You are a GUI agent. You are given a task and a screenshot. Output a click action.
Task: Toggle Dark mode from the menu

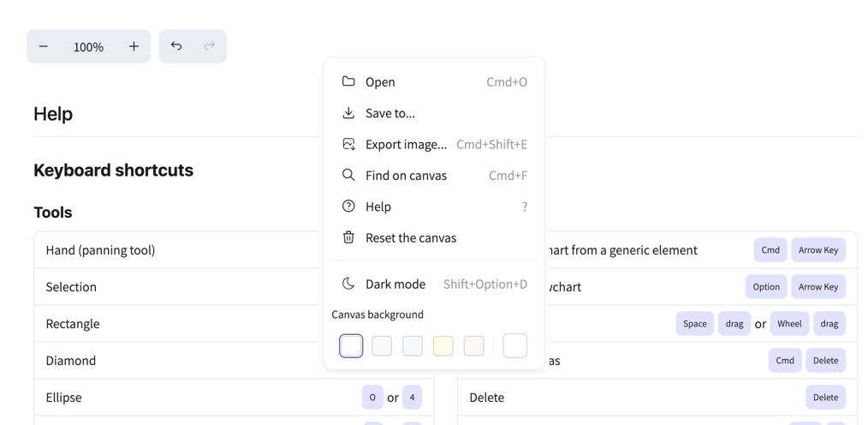[x=395, y=284]
